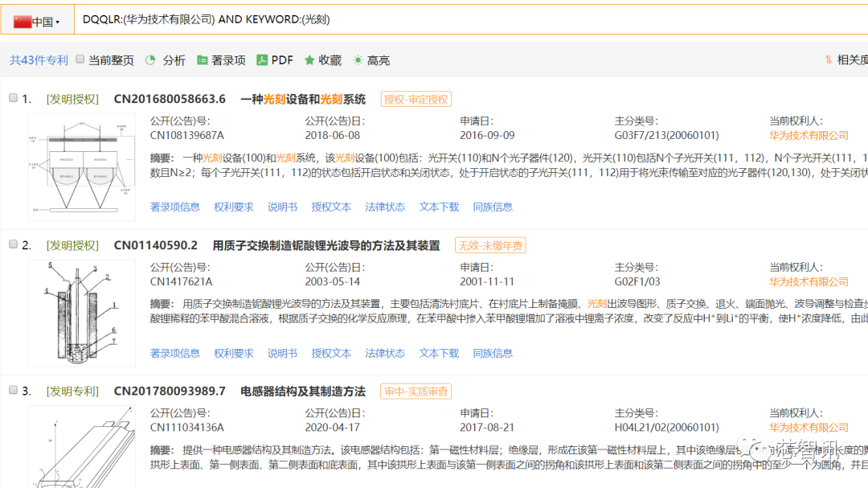Click the 无效-未缴年费 status badge
The height and width of the screenshot is (488, 868).
(x=490, y=245)
